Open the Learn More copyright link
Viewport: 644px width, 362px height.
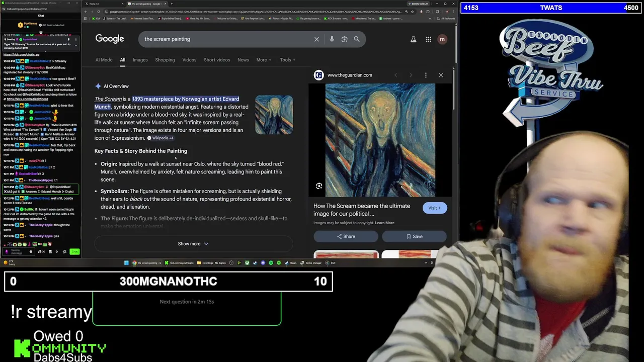coord(384,223)
